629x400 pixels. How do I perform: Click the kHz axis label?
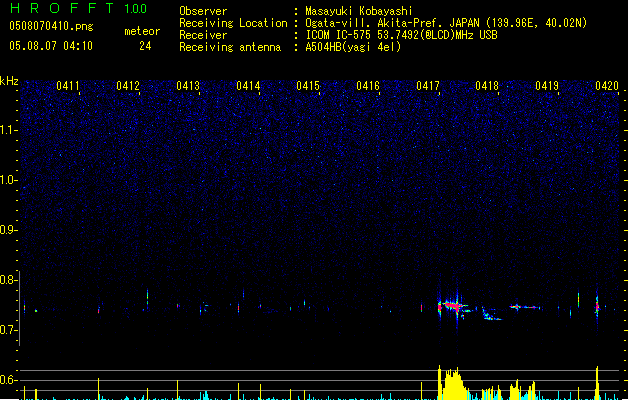9,81
